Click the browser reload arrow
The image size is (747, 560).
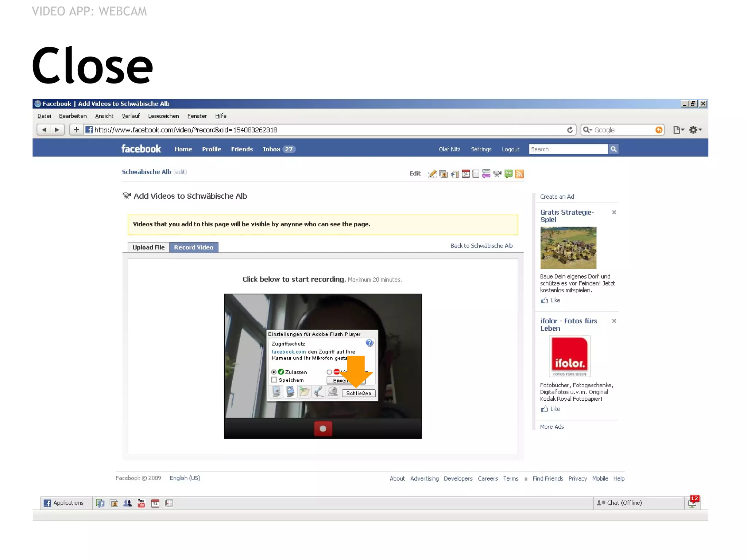coord(570,130)
